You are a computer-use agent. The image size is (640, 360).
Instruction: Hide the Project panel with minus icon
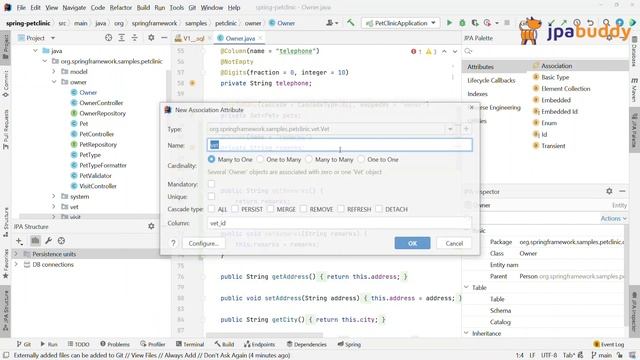(164, 38)
